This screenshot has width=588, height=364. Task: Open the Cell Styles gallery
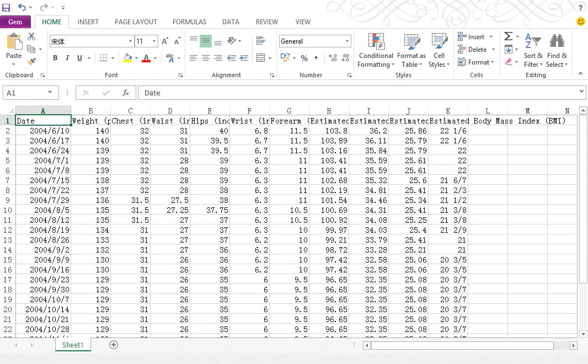(439, 51)
